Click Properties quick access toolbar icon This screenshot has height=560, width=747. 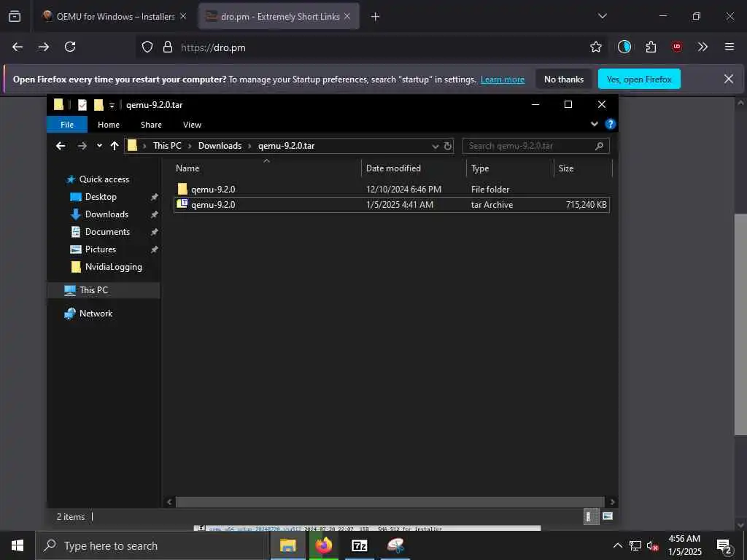(x=82, y=105)
